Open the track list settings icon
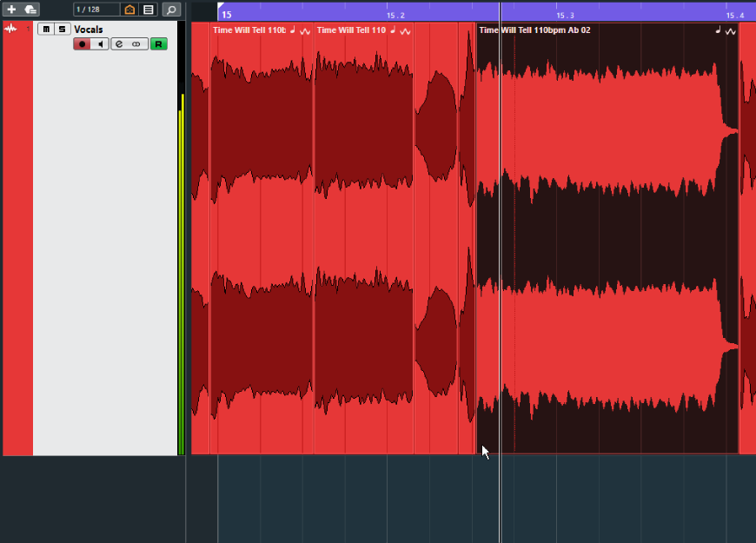This screenshot has height=543, width=756. point(149,10)
